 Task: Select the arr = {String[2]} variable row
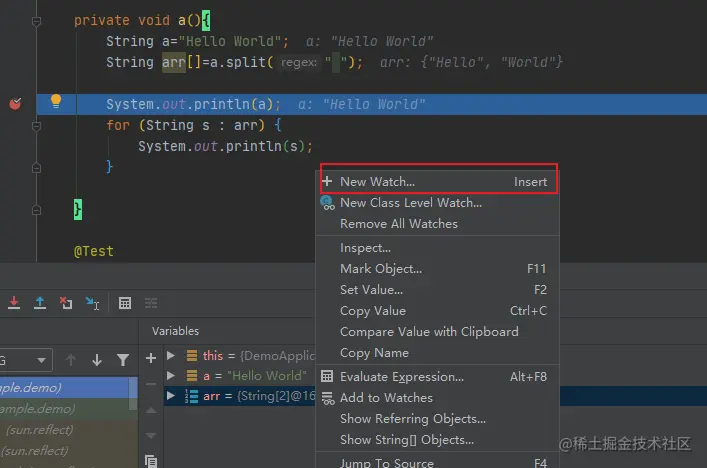239,396
